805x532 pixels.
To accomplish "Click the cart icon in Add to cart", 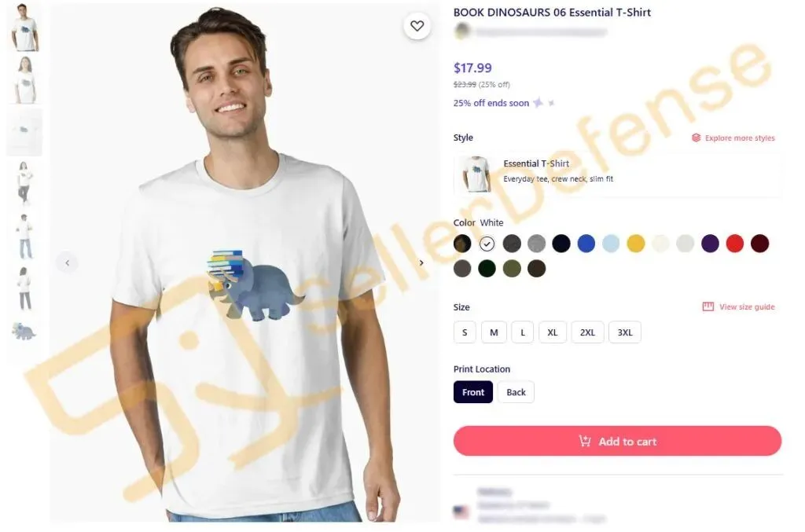I will pos(585,441).
